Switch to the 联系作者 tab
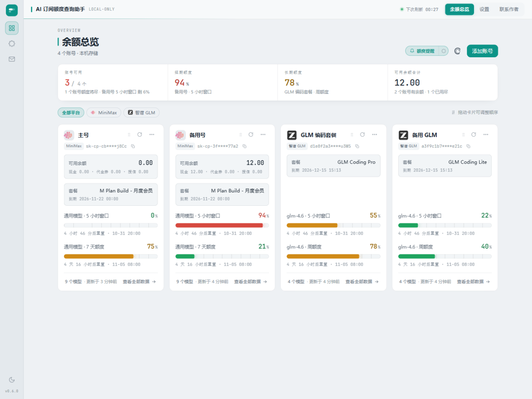The height and width of the screenshot is (399, 532). pyautogui.click(x=509, y=9)
